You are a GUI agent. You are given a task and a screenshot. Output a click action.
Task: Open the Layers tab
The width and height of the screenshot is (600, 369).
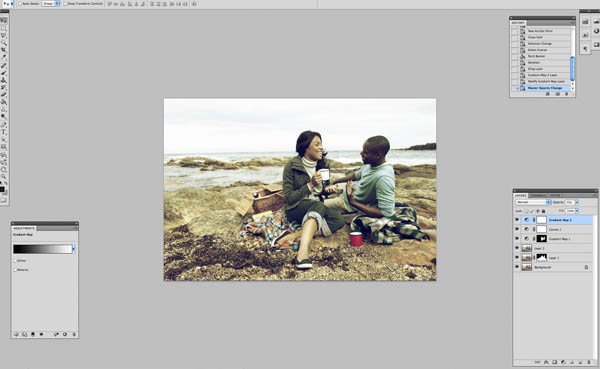coord(520,195)
